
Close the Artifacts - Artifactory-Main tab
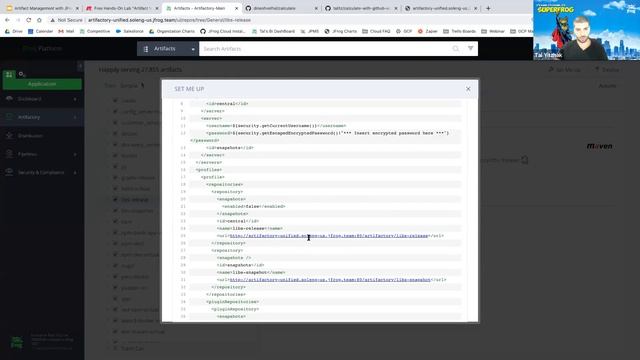[x=236, y=8]
